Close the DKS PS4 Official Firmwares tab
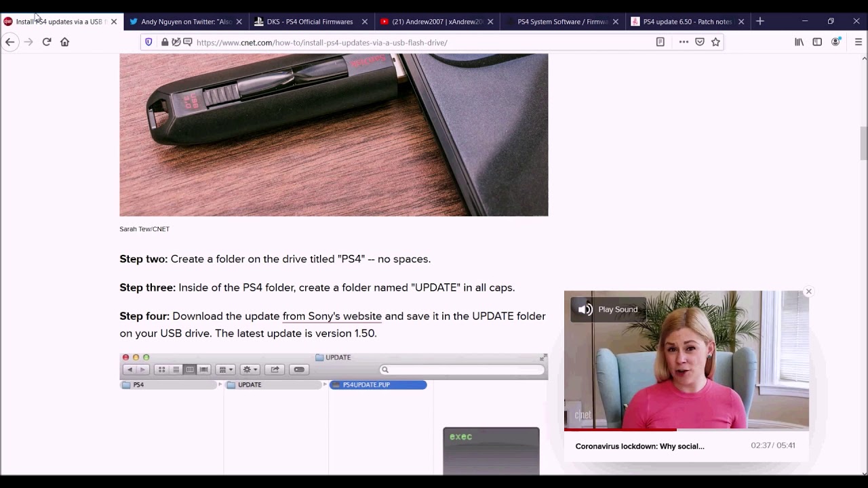 [365, 22]
